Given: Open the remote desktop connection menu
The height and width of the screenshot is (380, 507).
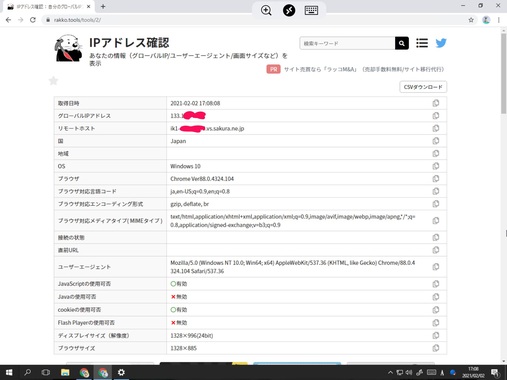Looking at the screenshot, I should (289, 10).
